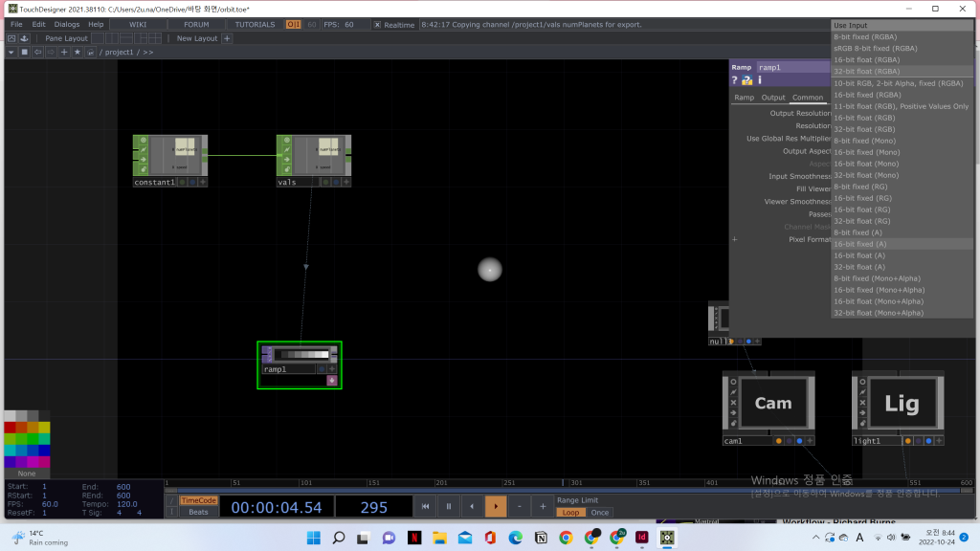
Task: Open operator help question mark icon
Action: tap(734, 80)
